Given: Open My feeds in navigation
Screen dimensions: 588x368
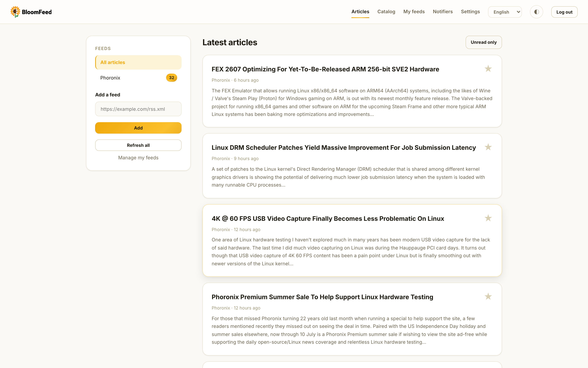Looking at the screenshot, I should [414, 12].
